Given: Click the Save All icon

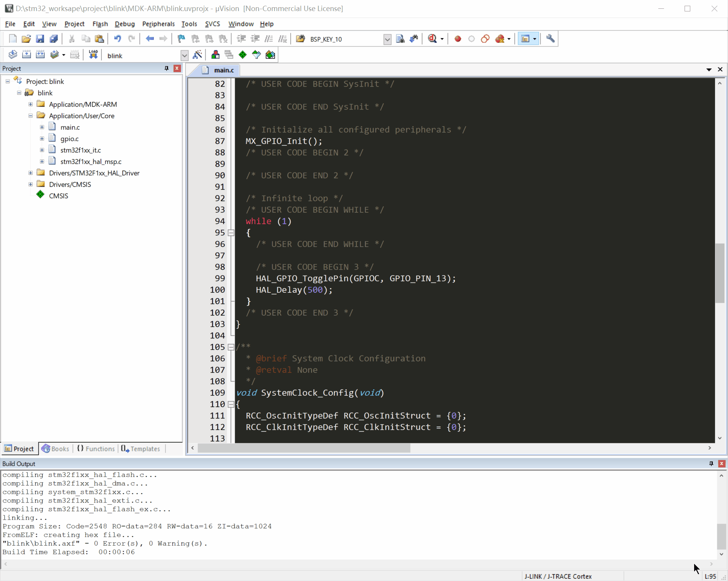Looking at the screenshot, I should (54, 39).
